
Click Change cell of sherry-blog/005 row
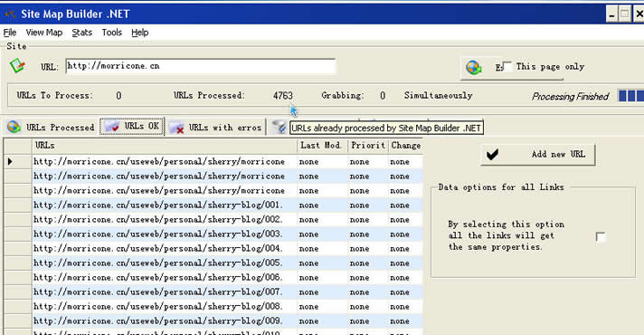(x=405, y=263)
